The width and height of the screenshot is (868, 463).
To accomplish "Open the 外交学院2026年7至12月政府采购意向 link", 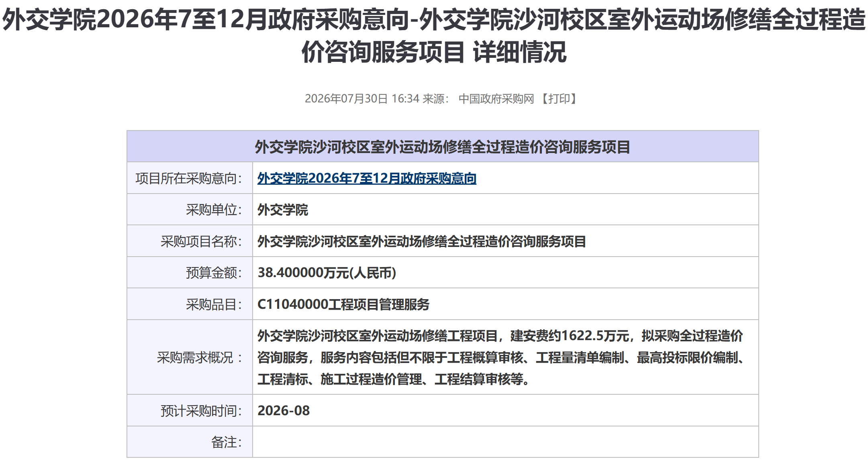I will coord(367,178).
